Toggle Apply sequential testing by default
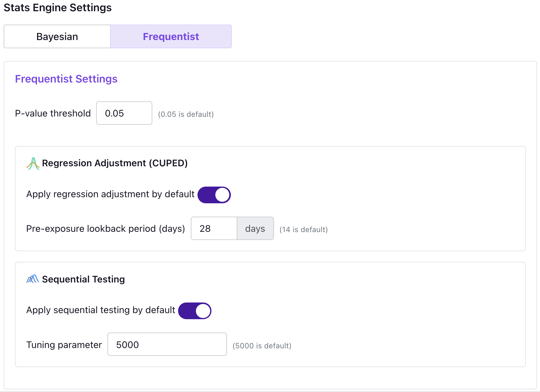Image resolution: width=540 pixels, height=392 pixels. (195, 311)
